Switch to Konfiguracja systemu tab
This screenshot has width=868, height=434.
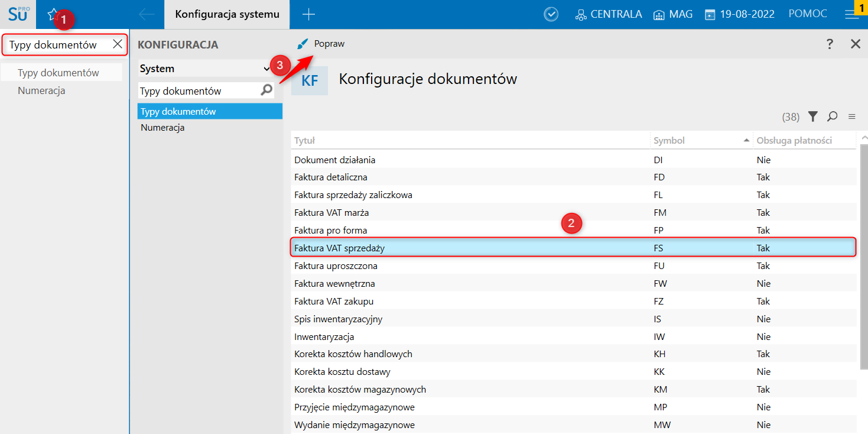[x=227, y=14]
